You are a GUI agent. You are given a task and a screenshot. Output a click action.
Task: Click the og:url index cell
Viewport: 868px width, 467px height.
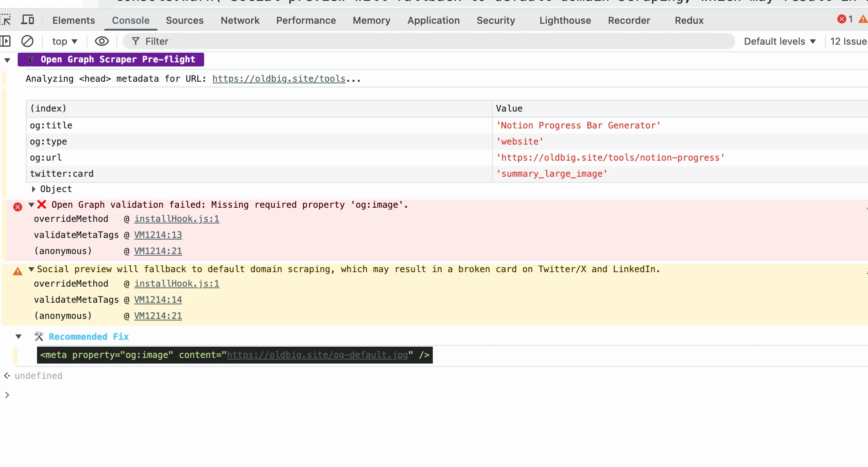pyautogui.click(x=259, y=157)
